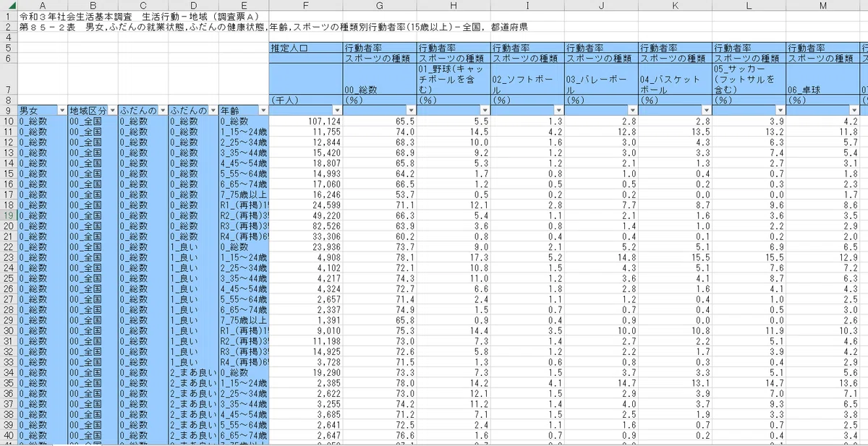Click cell with value 82,526
This screenshot has width=868, height=446.
306,226
